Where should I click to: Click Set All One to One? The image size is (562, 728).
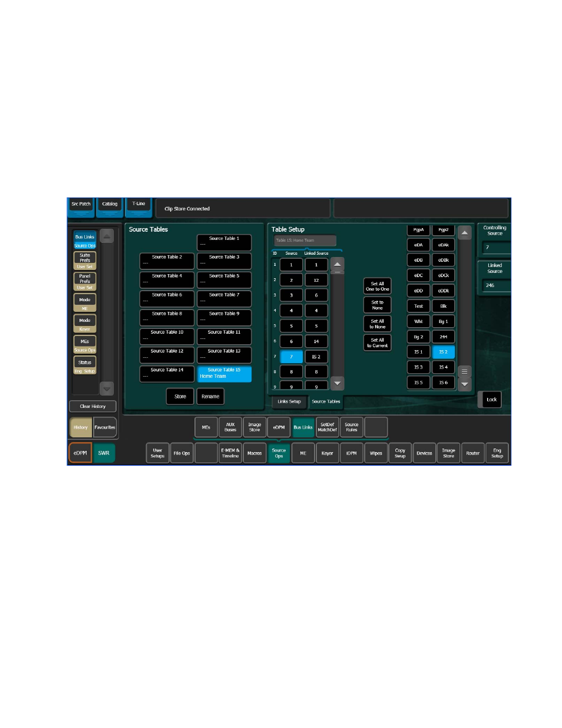pos(378,286)
